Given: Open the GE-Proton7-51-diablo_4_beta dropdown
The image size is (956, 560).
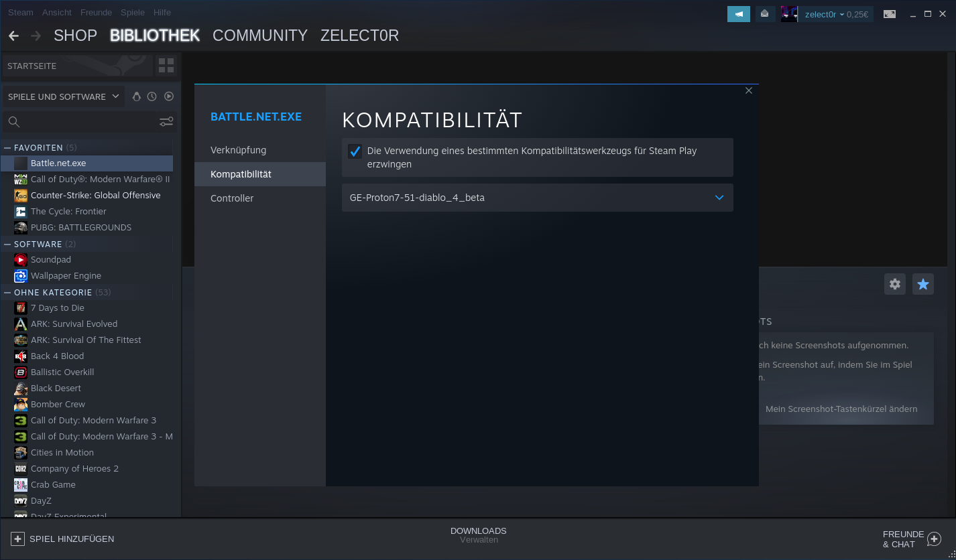Looking at the screenshot, I should tap(538, 198).
